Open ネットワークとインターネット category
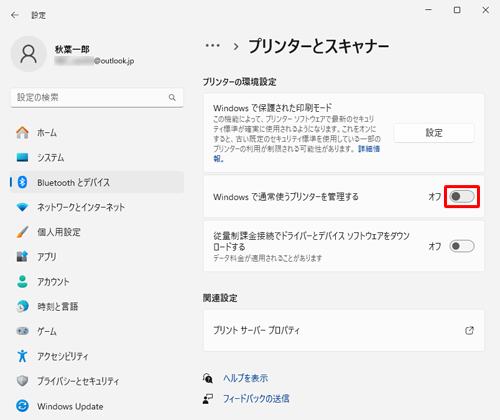Viewport: 500px width, 420px height. click(x=97, y=207)
